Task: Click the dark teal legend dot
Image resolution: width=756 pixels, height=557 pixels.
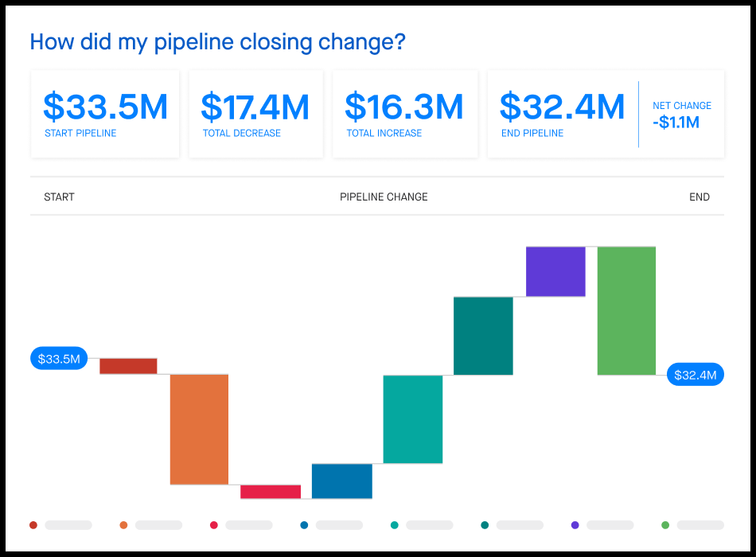Action: pyautogui.click(x=485, y=525)
